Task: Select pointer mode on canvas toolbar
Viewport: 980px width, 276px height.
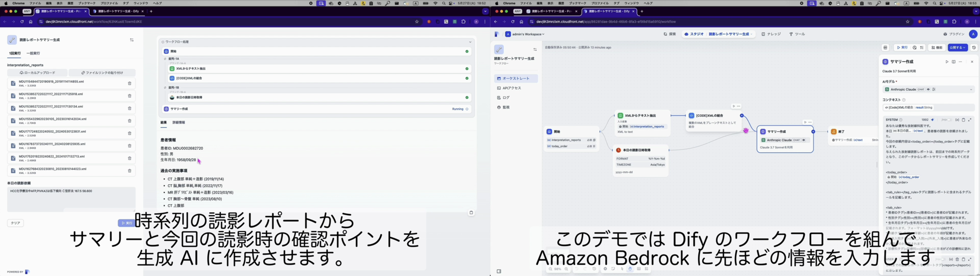Action: 622,269
